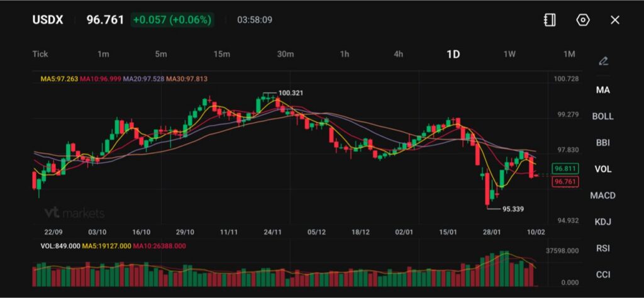Switch to Tick timeframe

click(40, 54)
